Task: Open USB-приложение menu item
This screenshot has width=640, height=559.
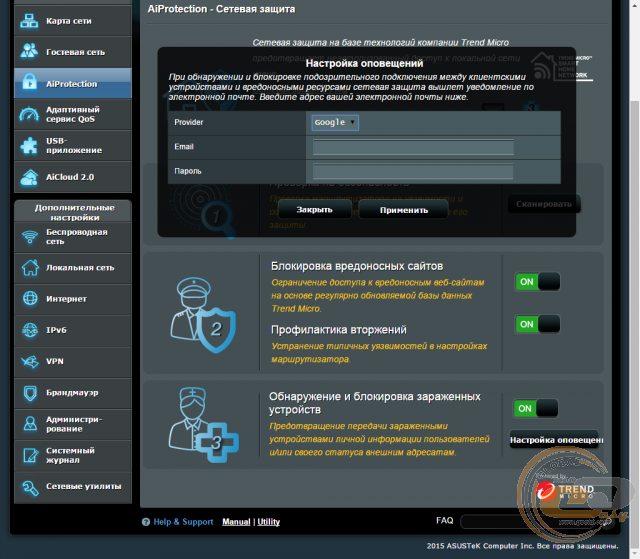Action: tap(73, 146)
